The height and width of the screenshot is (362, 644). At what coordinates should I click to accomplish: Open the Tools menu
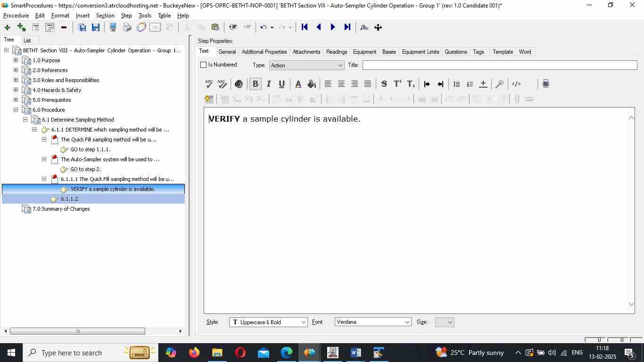click(x=145, y=16)
